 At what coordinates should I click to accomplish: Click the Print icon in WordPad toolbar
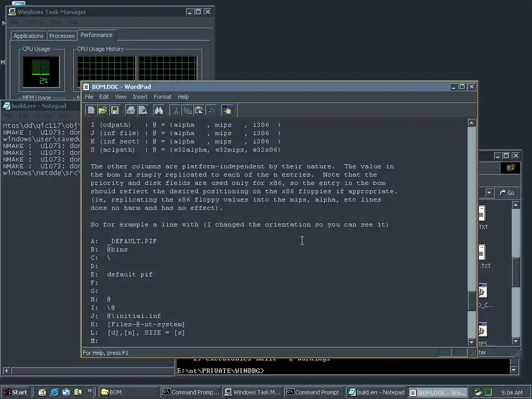click(x=130, y=110)
